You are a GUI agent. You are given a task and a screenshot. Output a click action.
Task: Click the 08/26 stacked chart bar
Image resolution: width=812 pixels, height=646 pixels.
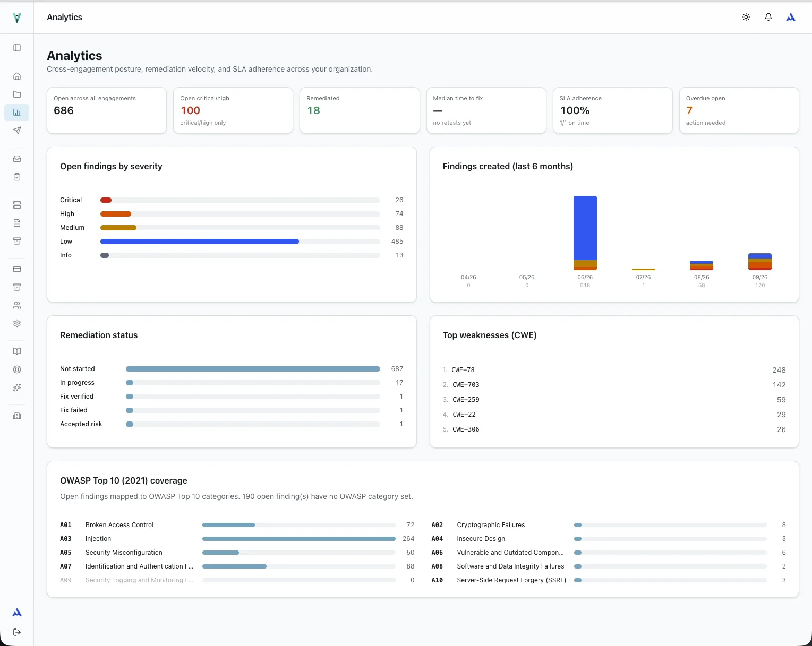[x=702, y=265]
